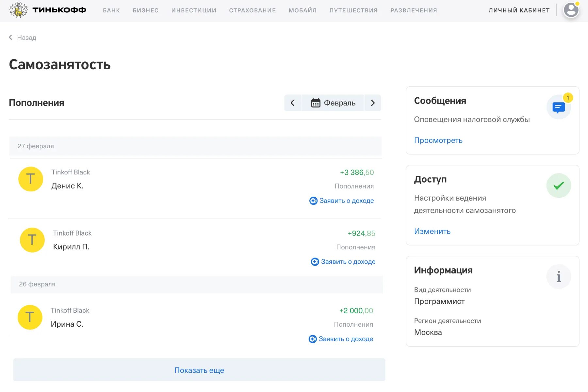
Task: Click the Изменить link under Доступ
Action: point(432,231)
